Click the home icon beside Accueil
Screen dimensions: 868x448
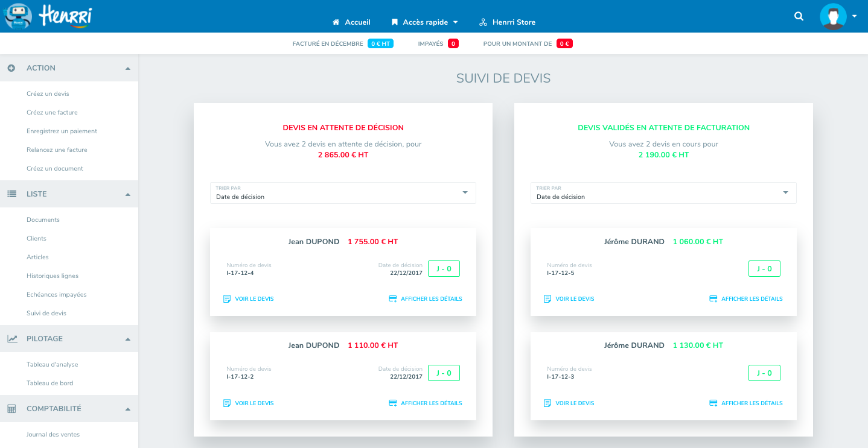click(336, 22)
